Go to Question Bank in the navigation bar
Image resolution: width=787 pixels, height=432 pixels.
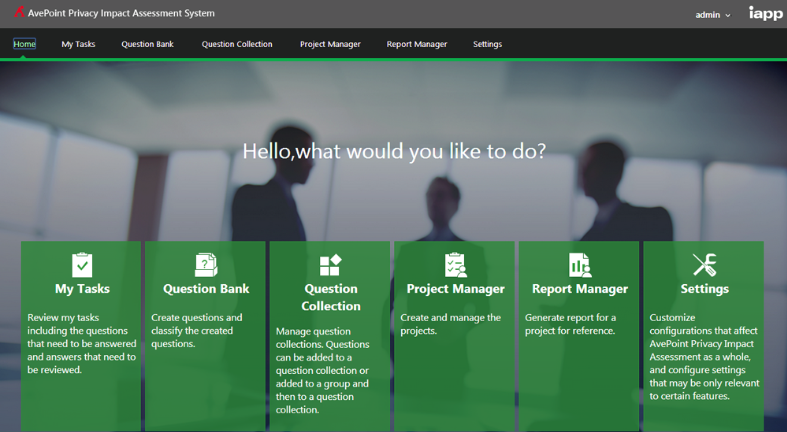147,44
